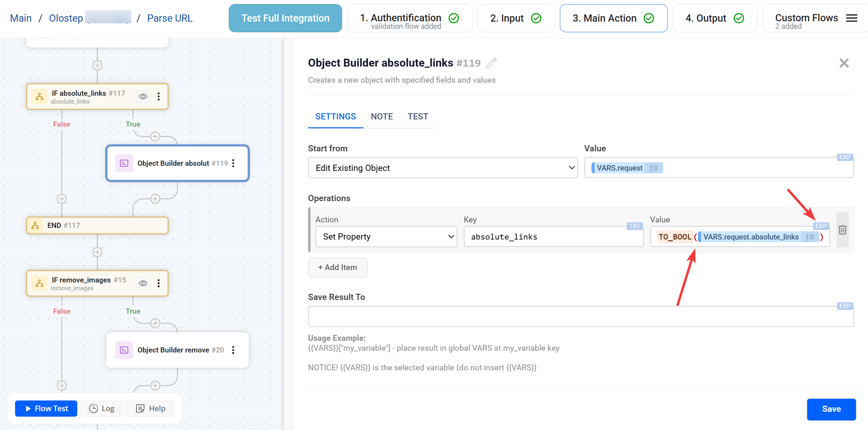868x430 pixels.
Task: Toggle eye visibility on IF remove_images node
Action: click(143, 283)
